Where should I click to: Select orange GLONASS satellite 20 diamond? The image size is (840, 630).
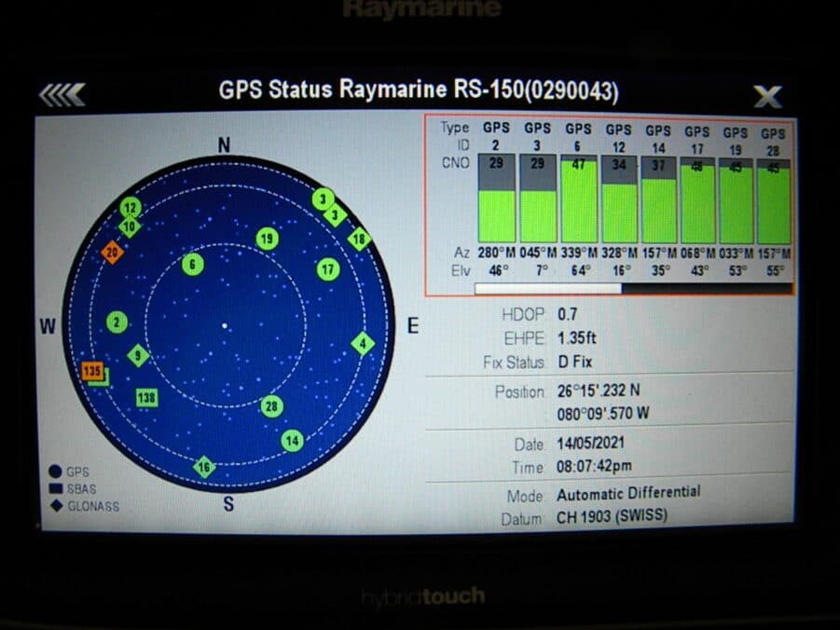click(x=112, y=253)
